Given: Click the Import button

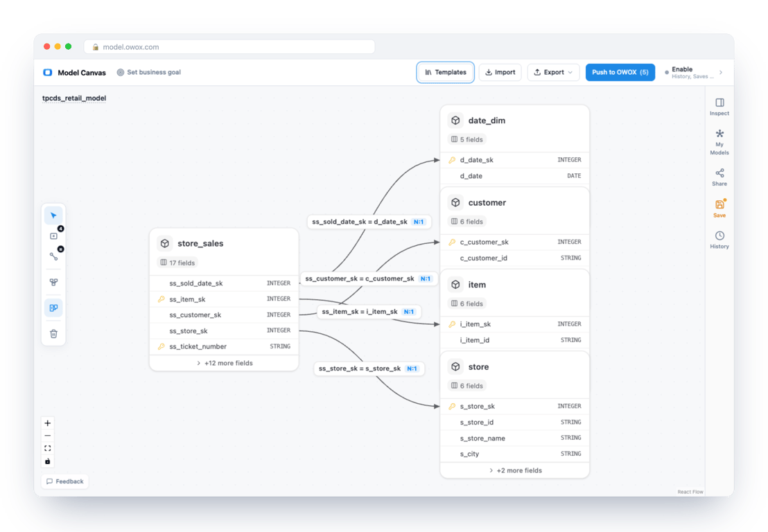Looking at the screenshot, I should (500, 73).
